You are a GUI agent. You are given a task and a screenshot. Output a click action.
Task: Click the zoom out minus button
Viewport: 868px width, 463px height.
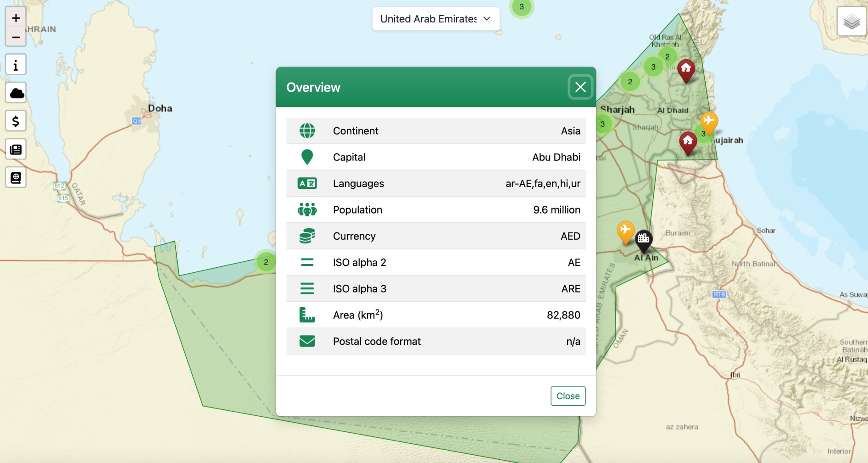pos(16,37)
